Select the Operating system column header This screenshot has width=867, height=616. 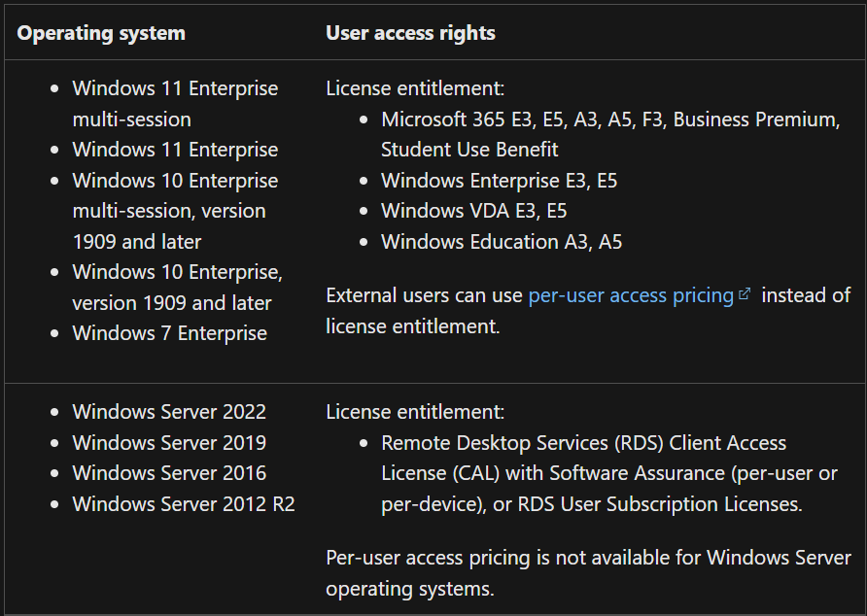(x=101, y=33)
